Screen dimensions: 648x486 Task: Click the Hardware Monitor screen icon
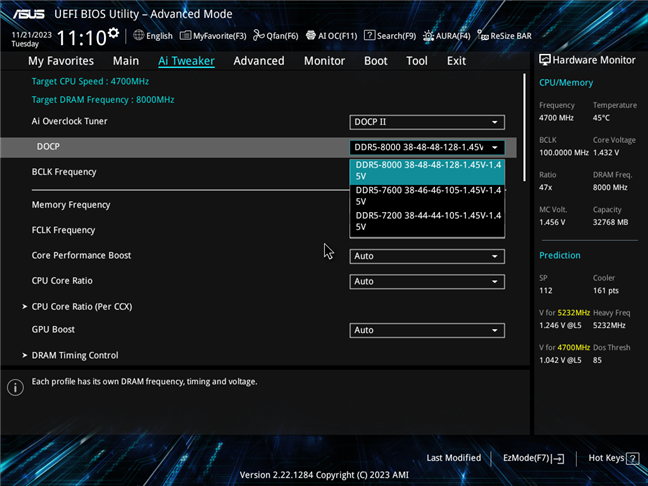click(545, 60)
